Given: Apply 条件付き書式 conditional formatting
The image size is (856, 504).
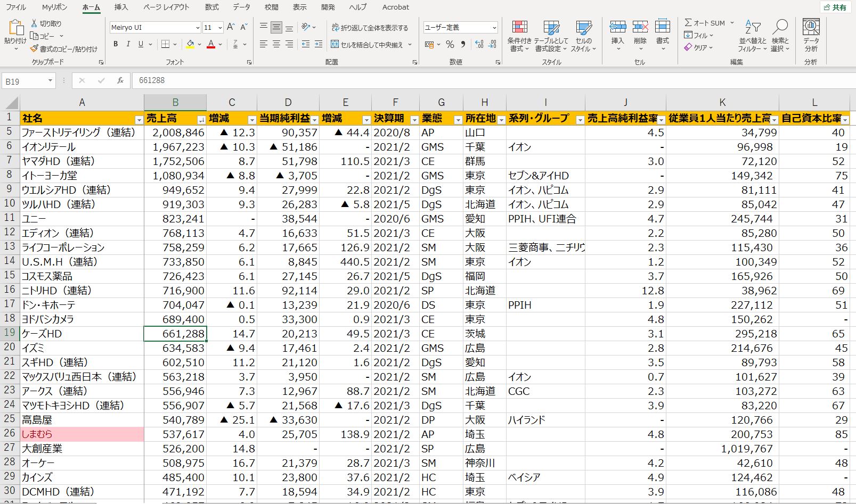Looking at the screenshot, I should (x=518, y=36).
